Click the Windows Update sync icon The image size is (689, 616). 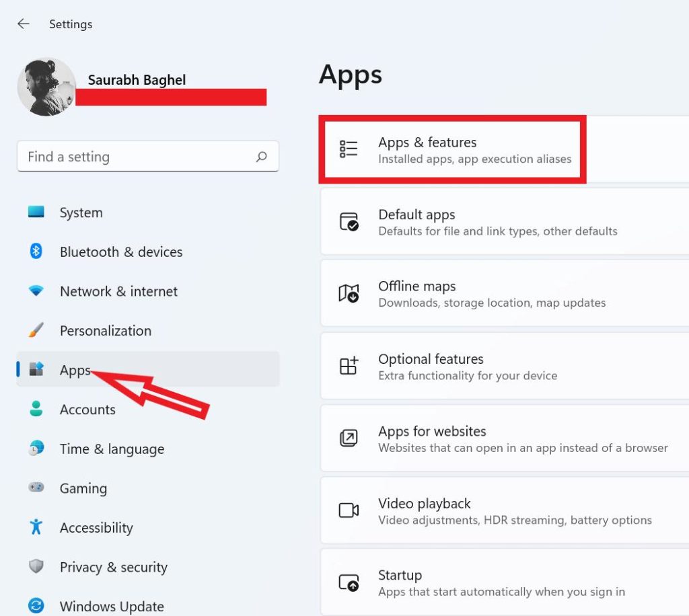tap(36, 606)
